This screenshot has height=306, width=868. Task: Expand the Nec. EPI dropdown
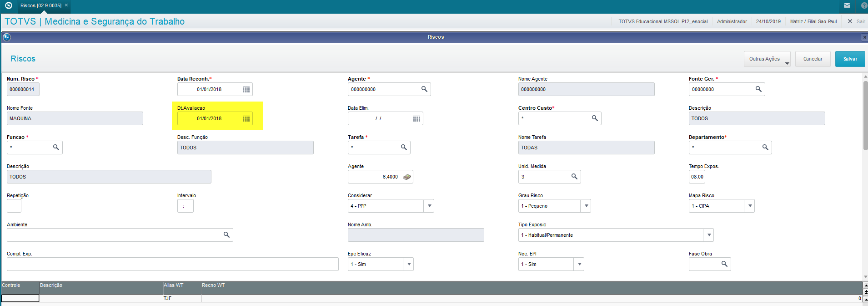[x=579, y=264]
